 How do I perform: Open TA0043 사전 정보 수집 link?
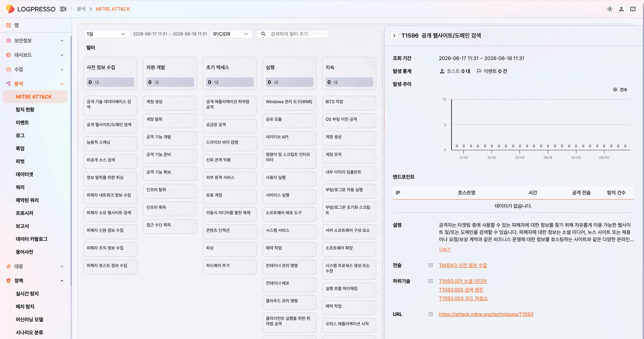[x=463, y=265]
